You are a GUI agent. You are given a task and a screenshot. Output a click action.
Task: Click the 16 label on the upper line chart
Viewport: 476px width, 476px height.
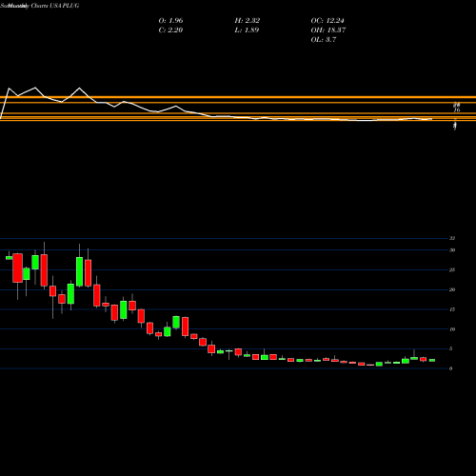point(457,110)
